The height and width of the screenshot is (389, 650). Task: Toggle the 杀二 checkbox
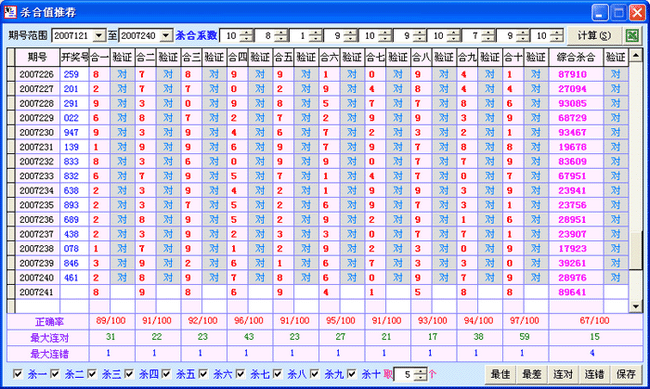[x=55, y=374]
